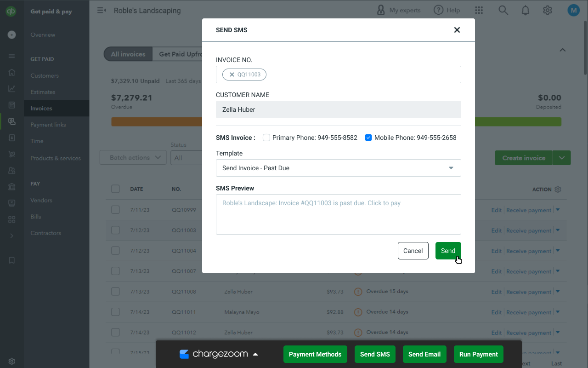Open Estimates in sidebar
The width and height of the screenshot is (588, 368).
[x=43, y=92]
